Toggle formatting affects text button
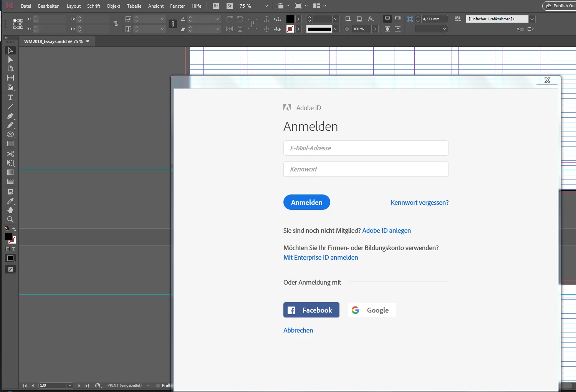Viewport: 576px width, 392px height. (14, 249)
